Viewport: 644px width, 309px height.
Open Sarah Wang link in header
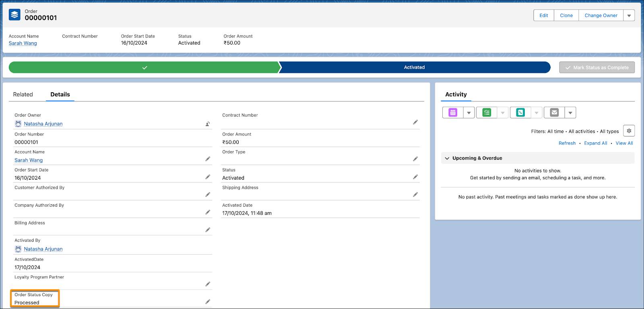click(x=23, y=43)
